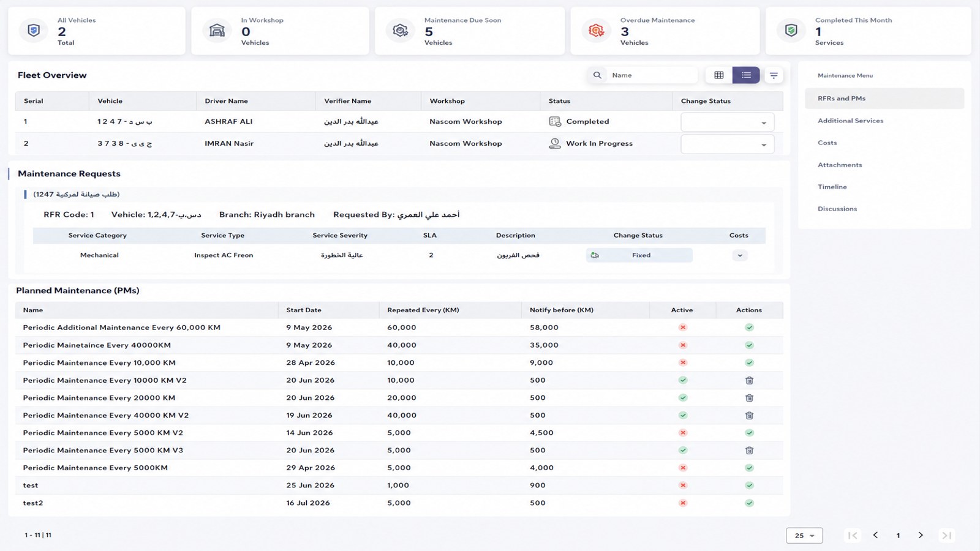The width and height of the screenshot is (980, 551).
Task: Activate Periodic Maintenance Every 10,000 KM action icon
Action: pyautogui.click(x=749, y=362)
